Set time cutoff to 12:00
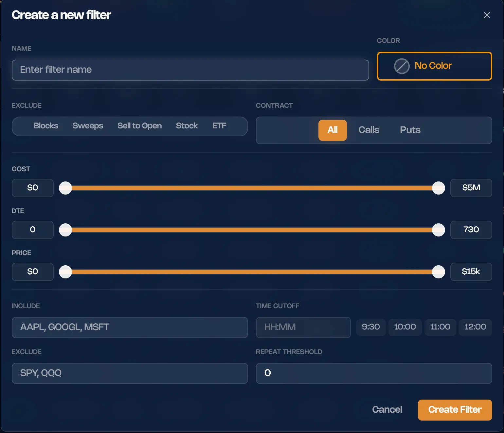 coord(476,327)
